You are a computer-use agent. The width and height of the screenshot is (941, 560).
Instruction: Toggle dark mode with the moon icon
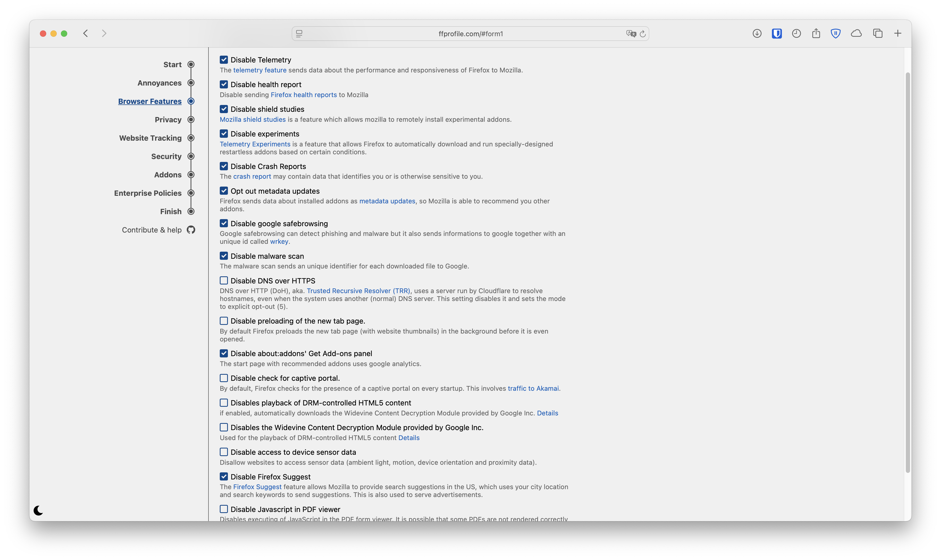tap(38, 510)
